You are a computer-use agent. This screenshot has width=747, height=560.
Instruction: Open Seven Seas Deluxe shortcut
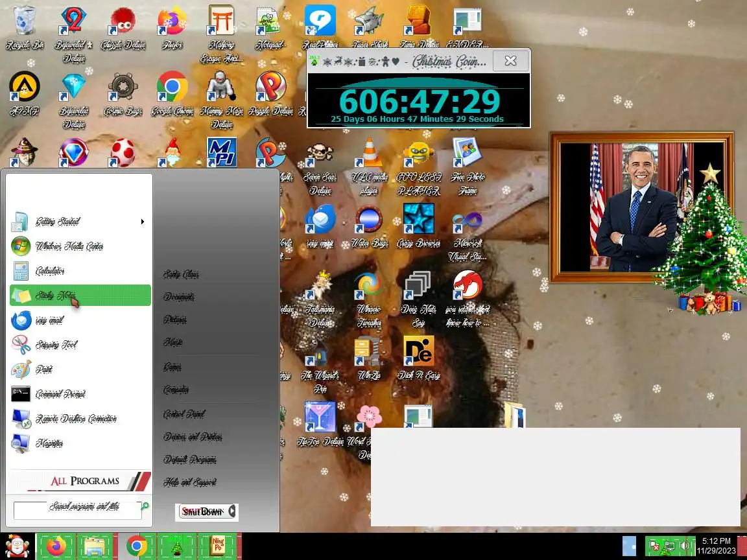[320, 167]
